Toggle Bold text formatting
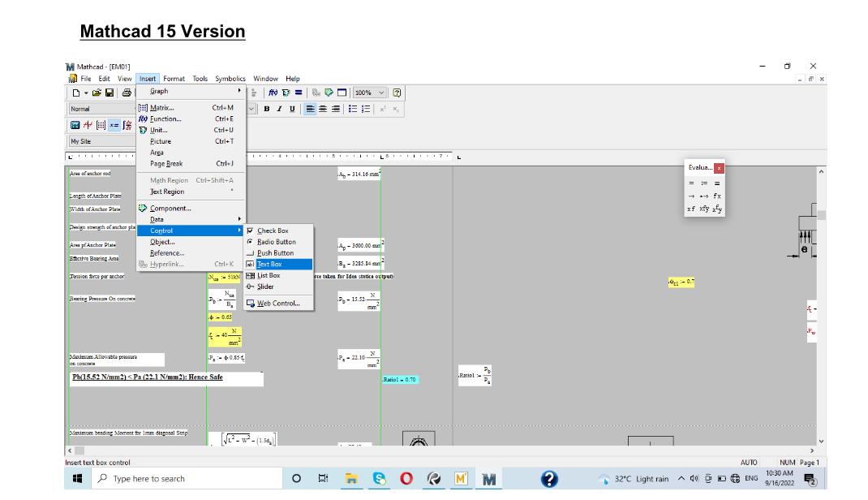The image size is (868, 500). pyautogui.click(x=267, y=109)
